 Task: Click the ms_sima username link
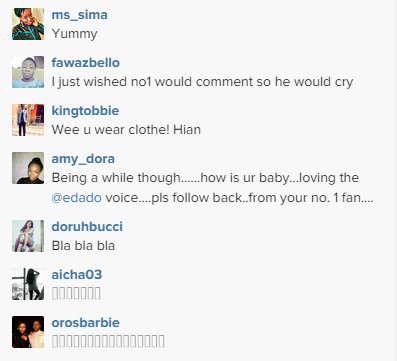[x=79, y=15]
